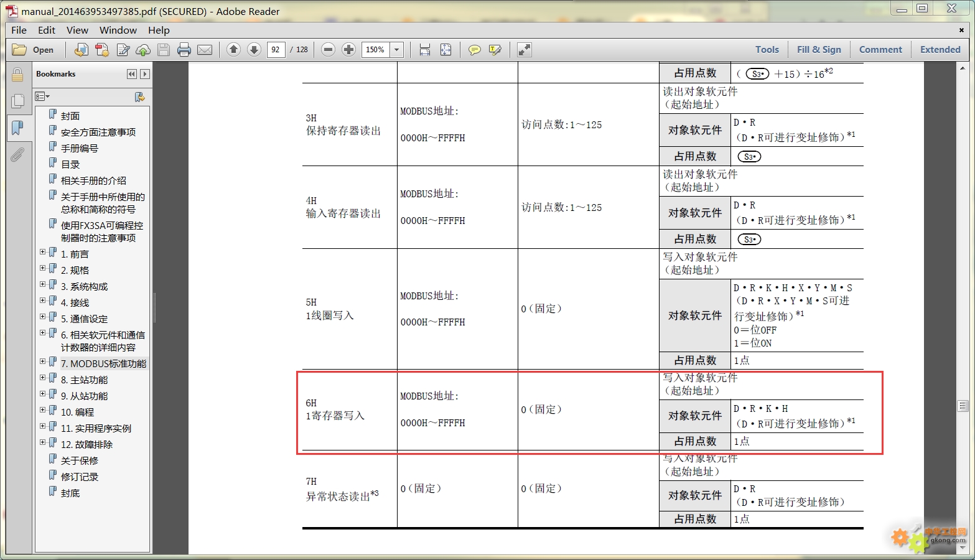Open the Window menu
Screen dimensions: 975x560
coord(118,30)
